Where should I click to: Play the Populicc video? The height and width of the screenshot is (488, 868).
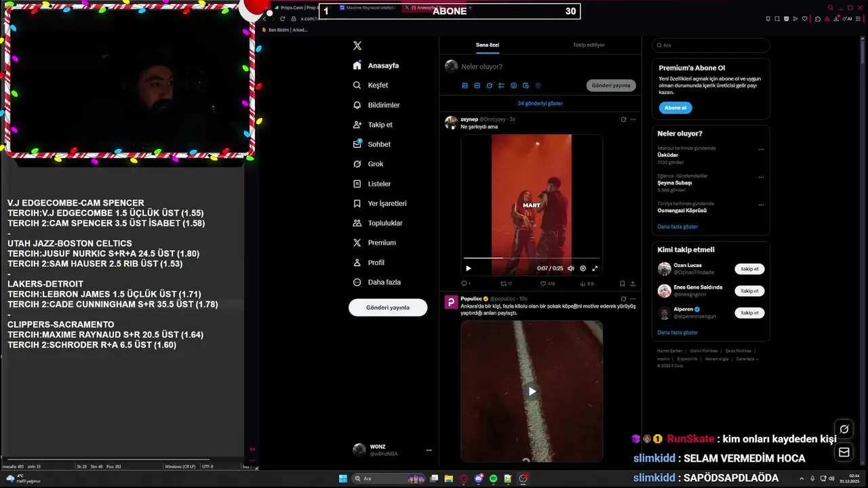tap(532, 391)
